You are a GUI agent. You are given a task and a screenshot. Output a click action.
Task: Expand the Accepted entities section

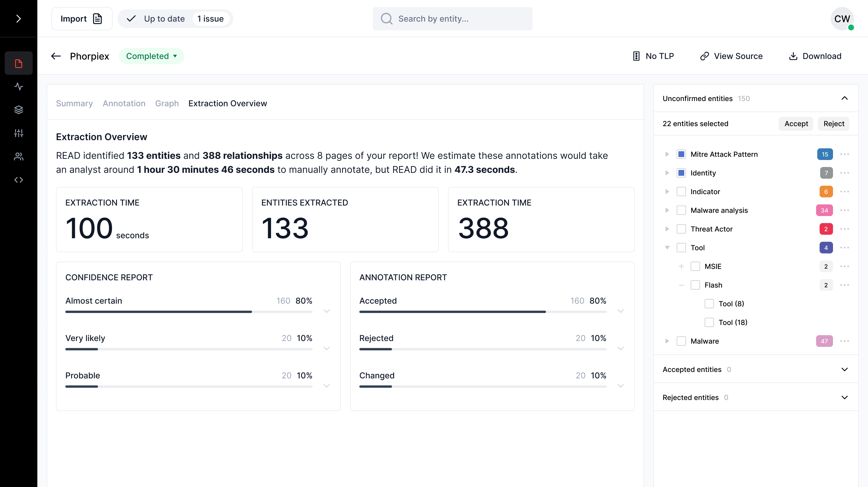coord(844,369)
